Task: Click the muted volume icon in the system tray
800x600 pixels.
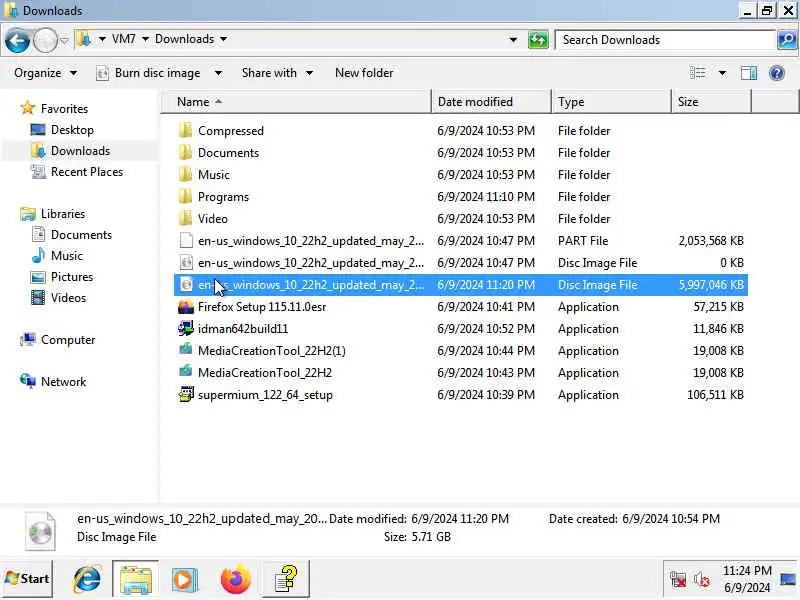Action: click(x=702, y=580)
